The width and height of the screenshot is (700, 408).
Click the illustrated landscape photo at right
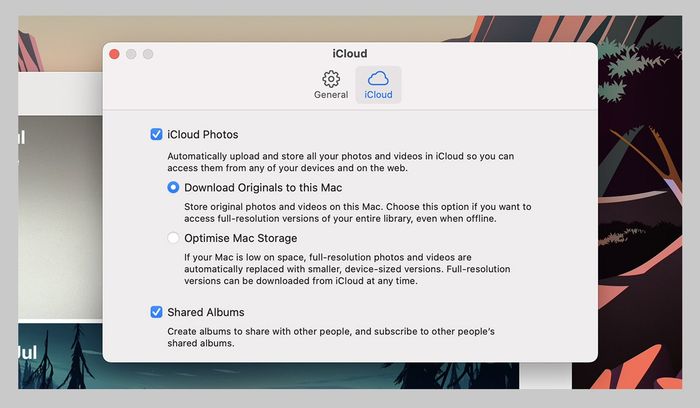[640, 200]
